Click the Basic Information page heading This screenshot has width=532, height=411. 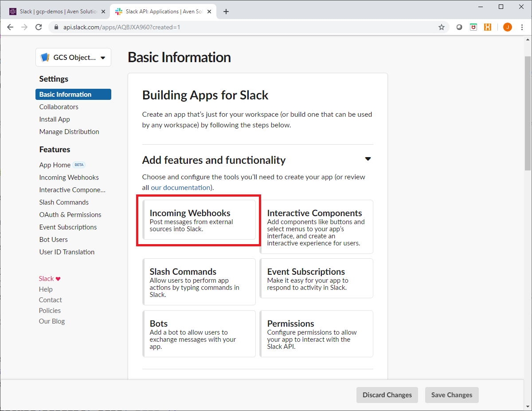click(179, 57)
